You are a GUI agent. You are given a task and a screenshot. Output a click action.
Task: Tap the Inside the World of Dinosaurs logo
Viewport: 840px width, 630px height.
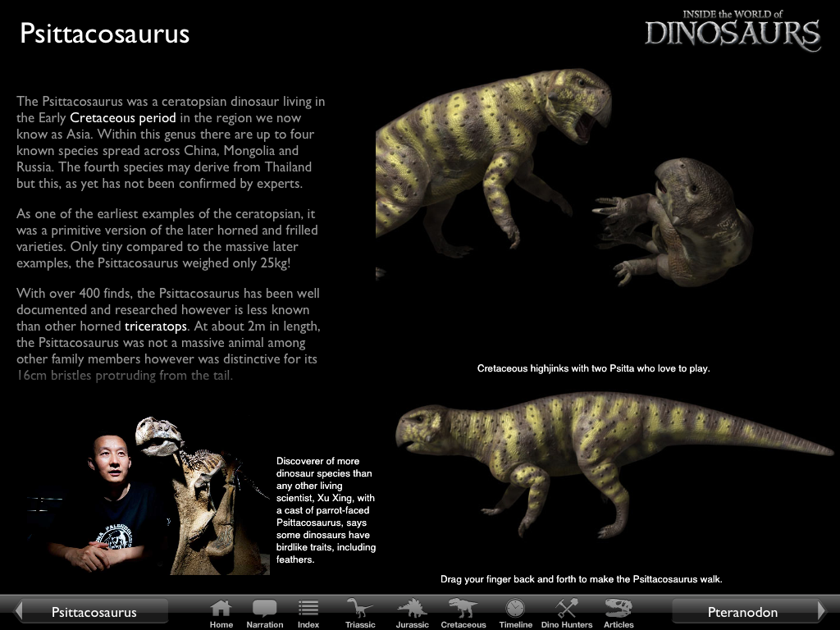pos(733,31)
